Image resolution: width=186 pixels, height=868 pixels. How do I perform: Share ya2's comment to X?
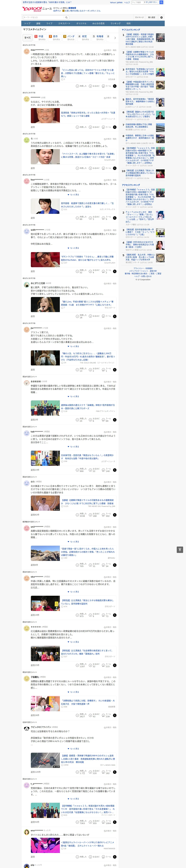coord(115,565)
